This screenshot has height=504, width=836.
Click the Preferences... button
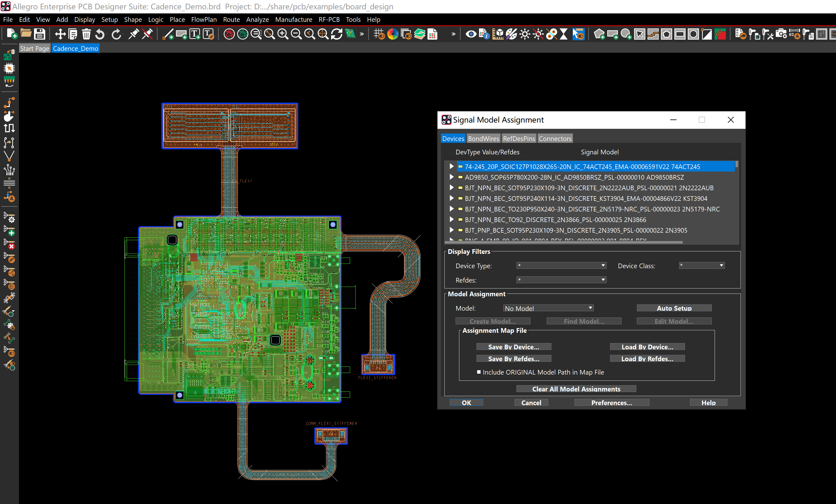[x=612, y=403]
